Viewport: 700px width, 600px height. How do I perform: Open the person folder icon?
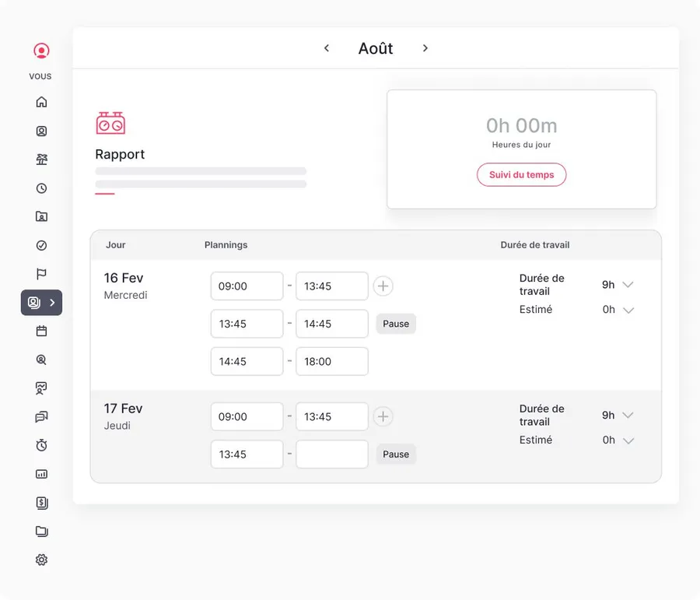[41, 216]
